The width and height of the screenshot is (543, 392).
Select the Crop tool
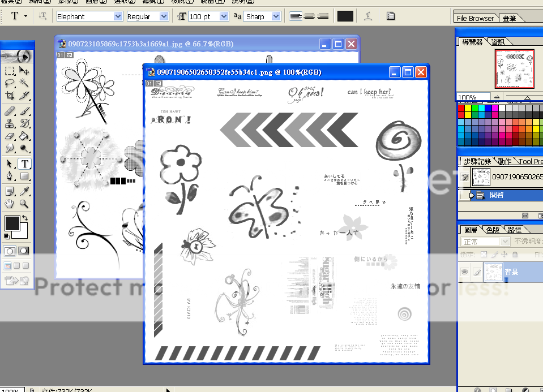(10, 96)
